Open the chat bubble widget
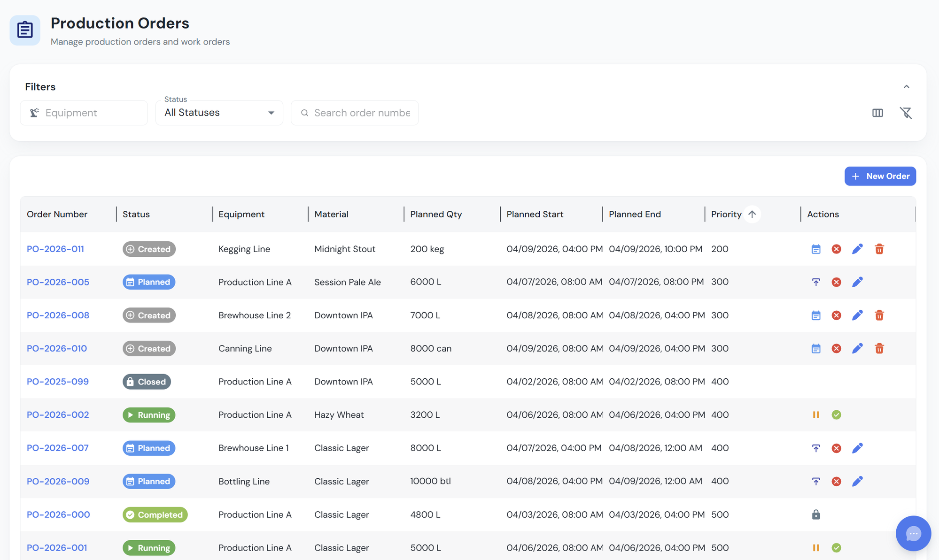This screenshot has width=939, height=560. point(913,533)
